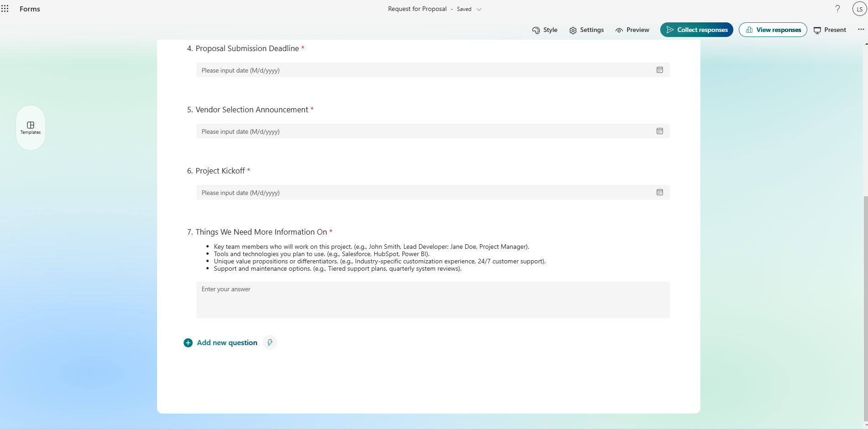Viewport: 868px width, 430px height.
Task: Open the Request for Proposal title dropdown
Action: 479,9
